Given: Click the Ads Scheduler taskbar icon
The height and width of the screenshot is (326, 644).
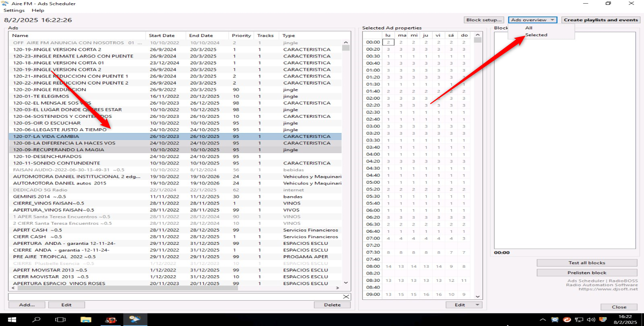Looking at the screenshot, I should point(135,320).
